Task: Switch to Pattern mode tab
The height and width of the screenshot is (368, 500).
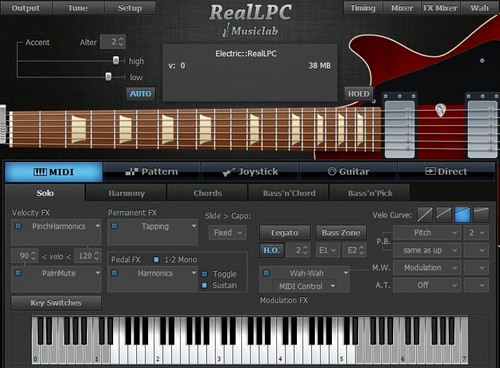Action: 152,172
